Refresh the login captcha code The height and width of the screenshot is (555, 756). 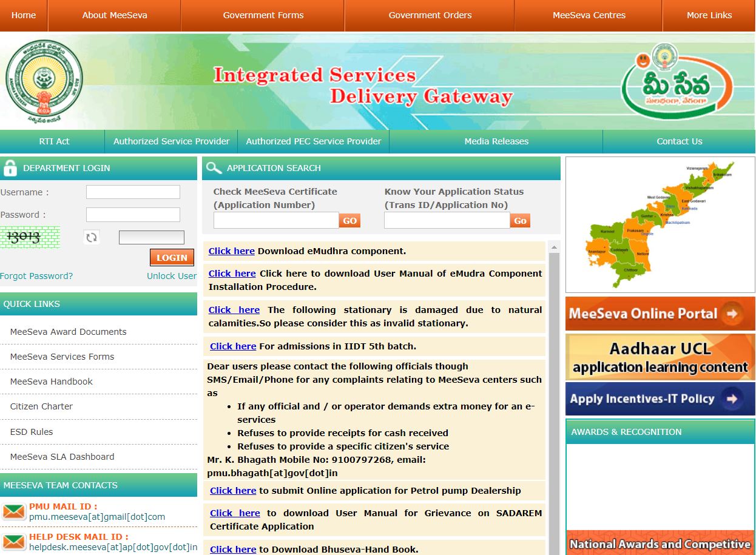click(x=92, y=237)
